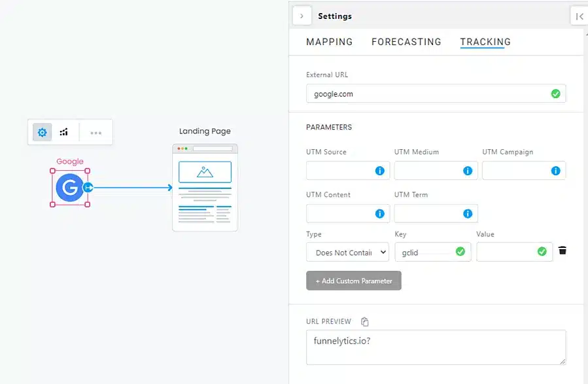588x384 pixels.
Task: Collapse the Settings panel using chevron button
Action: pyautogui.click(x=302, y=16)
